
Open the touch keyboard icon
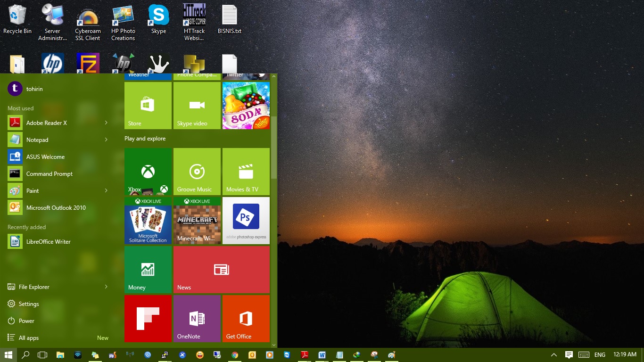click(x=584, y=355)
